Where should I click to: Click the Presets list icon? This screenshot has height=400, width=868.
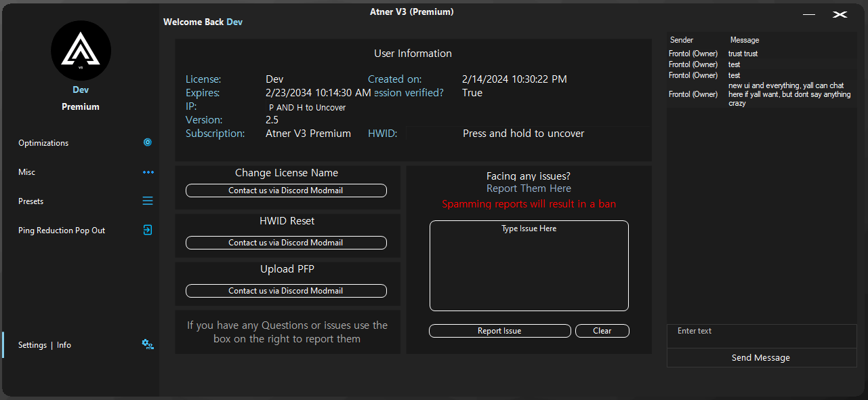tap(148, 201)
